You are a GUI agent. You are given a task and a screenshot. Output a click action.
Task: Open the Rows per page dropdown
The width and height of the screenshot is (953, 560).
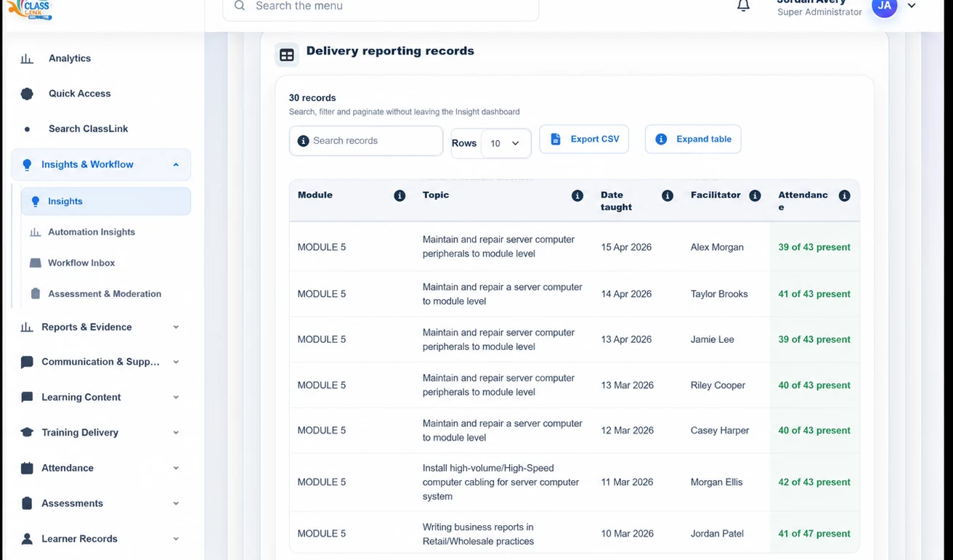click(506, 143)
